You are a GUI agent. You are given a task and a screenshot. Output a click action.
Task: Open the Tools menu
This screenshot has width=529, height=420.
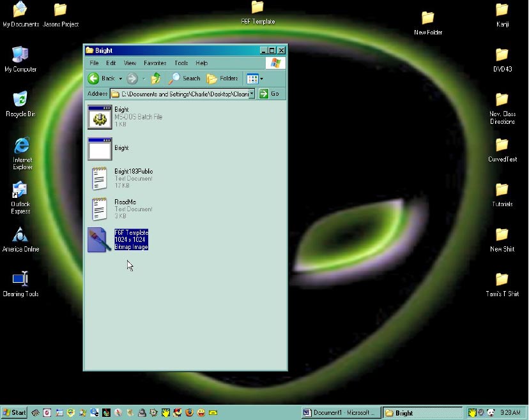click(x=181, y=63)
